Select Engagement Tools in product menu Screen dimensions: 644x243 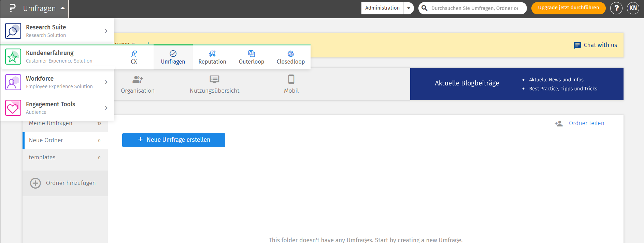(x=57, y=108)
